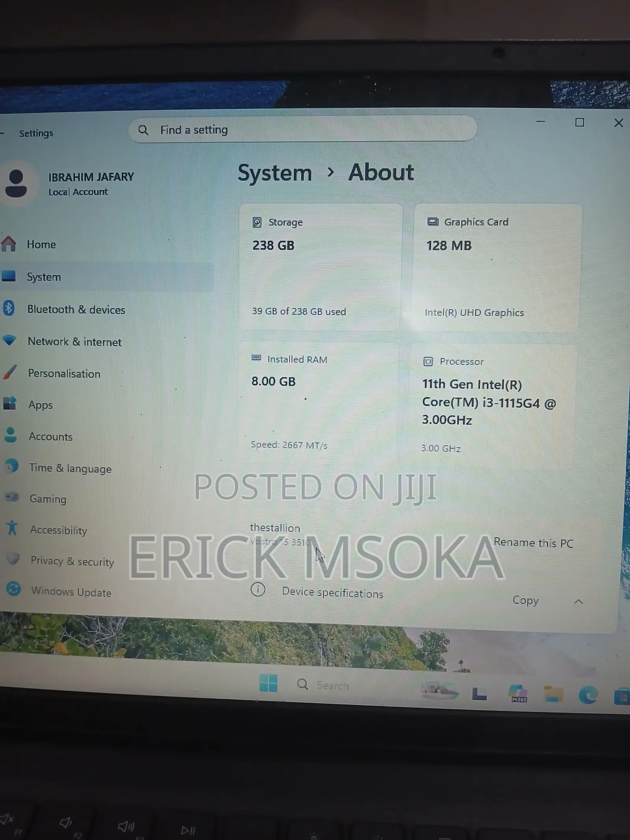Click the Storage drive icon
Image resolution: width=630 pixels, height=840 pixels.
[257, 223]
